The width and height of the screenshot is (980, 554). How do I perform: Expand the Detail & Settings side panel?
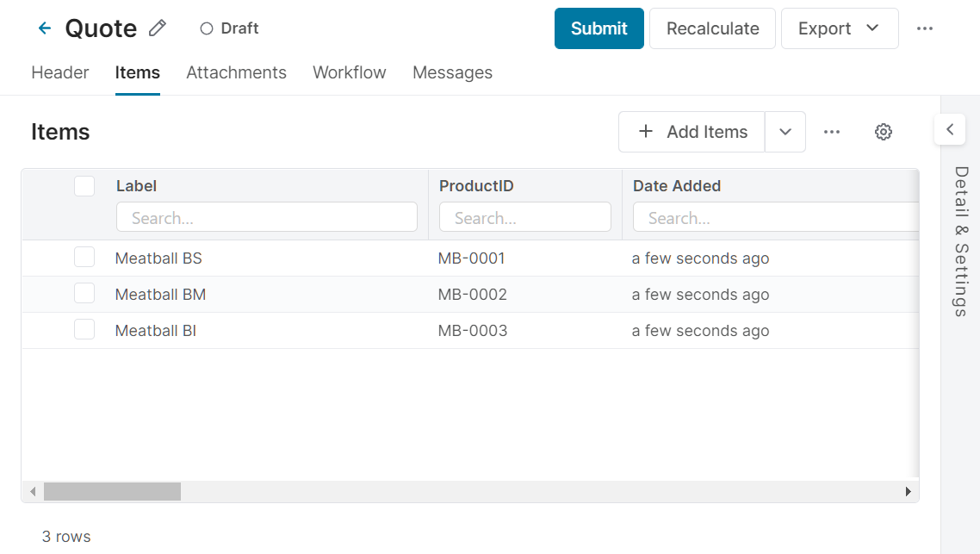click(x=949, y=130)
